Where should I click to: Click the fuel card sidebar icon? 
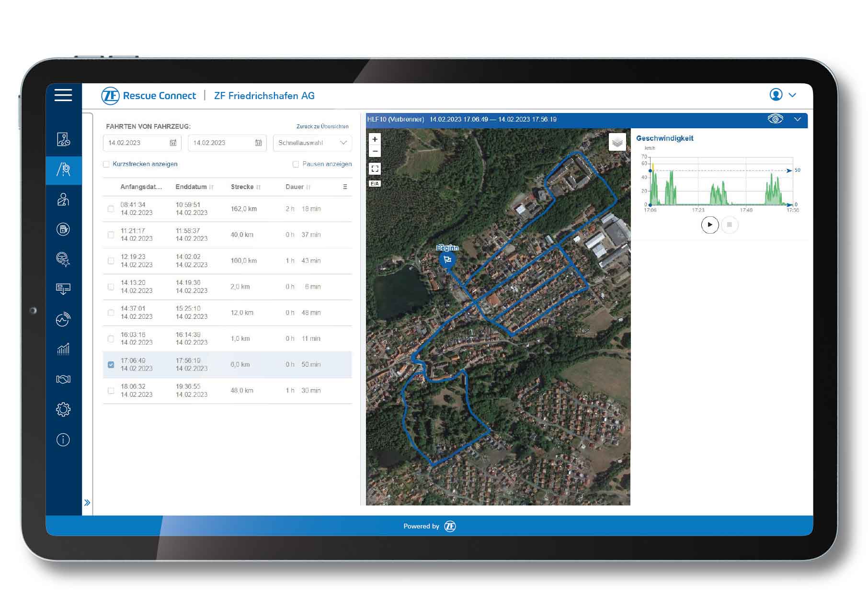(x=64, y=229)
